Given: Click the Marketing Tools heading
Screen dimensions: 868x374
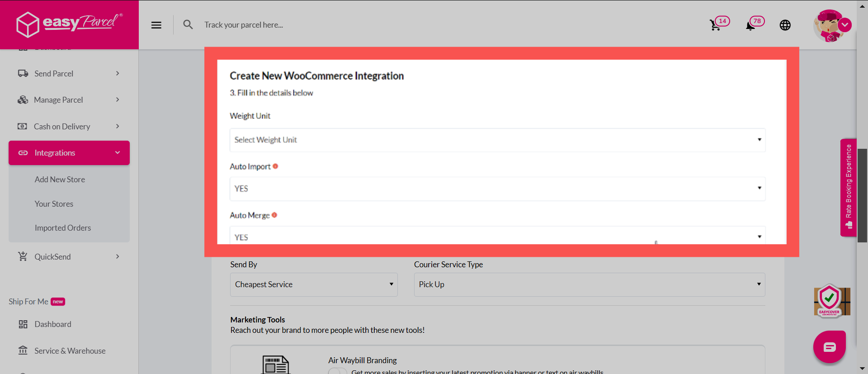Looking at the screenshot, I should (x=258, y=320).
